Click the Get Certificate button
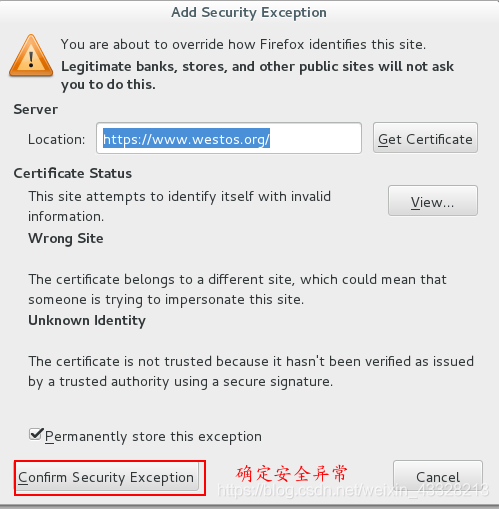Image resolution: width=499 pixels, height=509 pixels. pyautogui.click(x=425, y=138)
